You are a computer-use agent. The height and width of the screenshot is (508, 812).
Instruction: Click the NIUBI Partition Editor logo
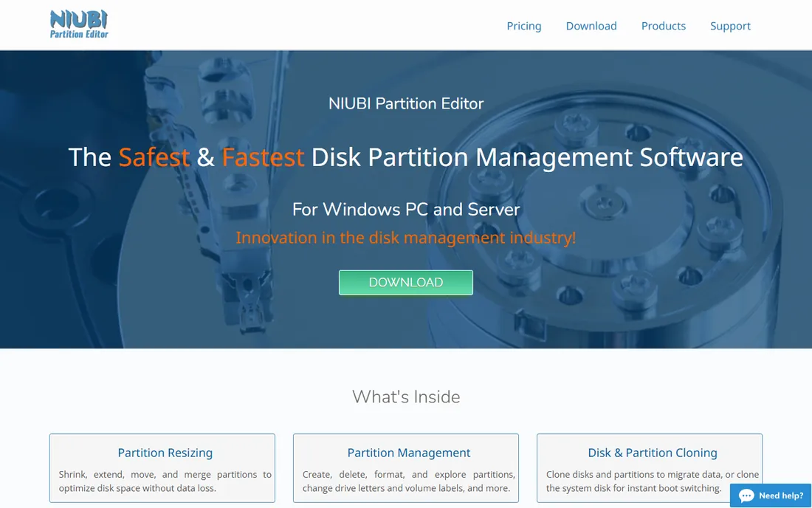click(x=79, y=25)
